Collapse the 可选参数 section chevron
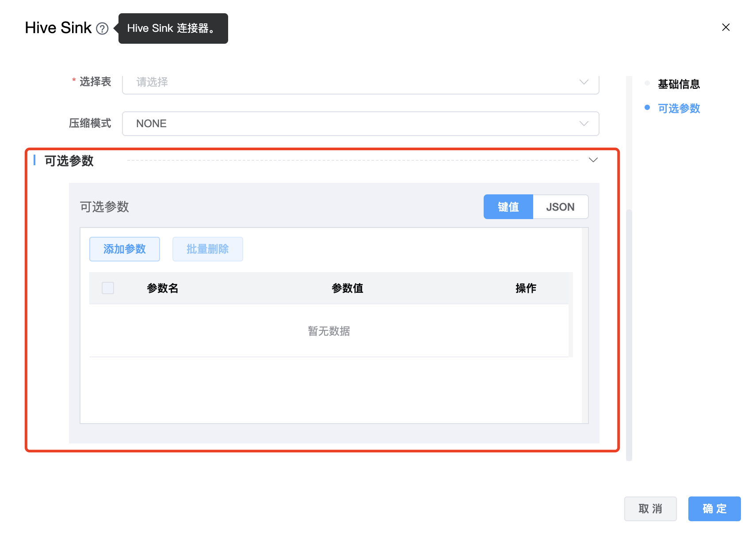756x538 pixels. 593,160
